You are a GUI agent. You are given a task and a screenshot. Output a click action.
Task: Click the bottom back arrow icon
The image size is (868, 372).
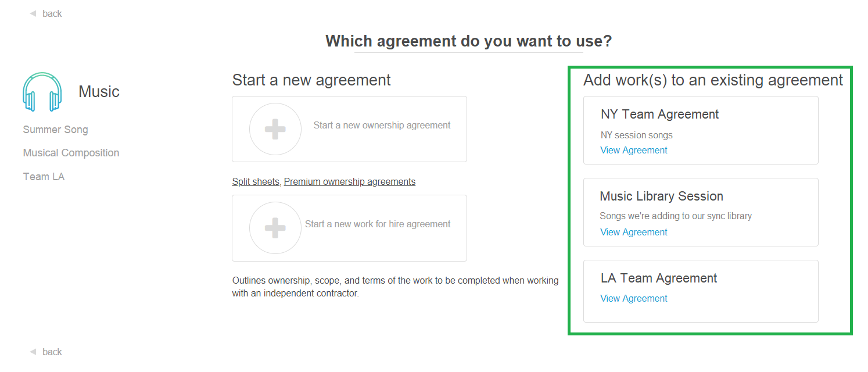(33, 352)
